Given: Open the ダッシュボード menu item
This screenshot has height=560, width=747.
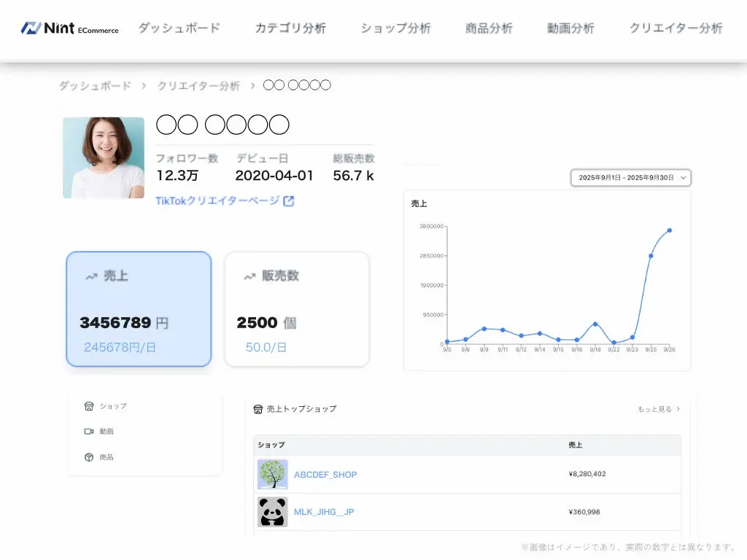Looking at the screenshot, I should point(179,28).
